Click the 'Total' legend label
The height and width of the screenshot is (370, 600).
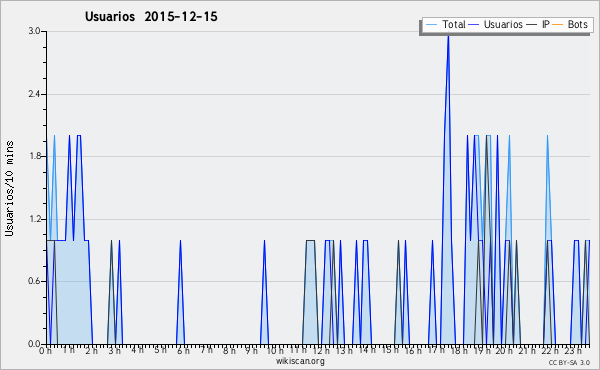coord(453,24)
